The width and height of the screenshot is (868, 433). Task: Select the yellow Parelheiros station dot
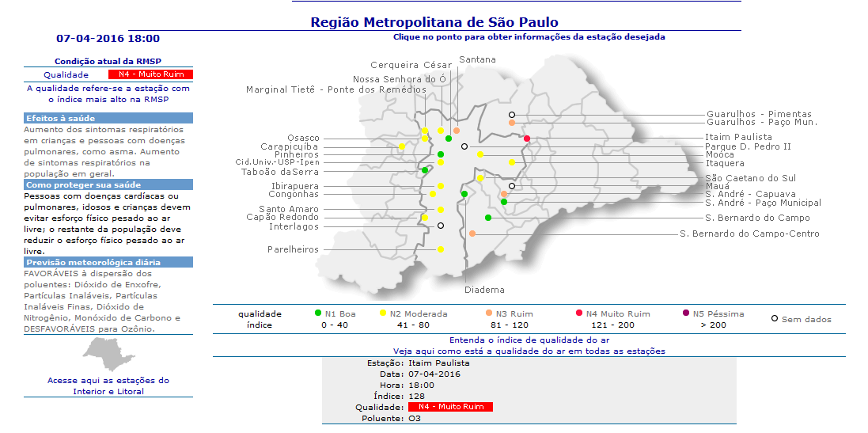[441, 249]
